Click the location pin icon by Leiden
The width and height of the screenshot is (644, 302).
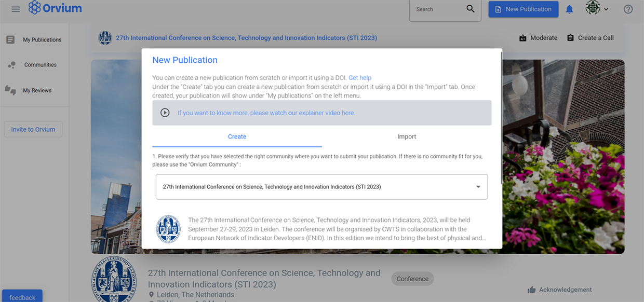pyautogui.click(x=152, y=295)
